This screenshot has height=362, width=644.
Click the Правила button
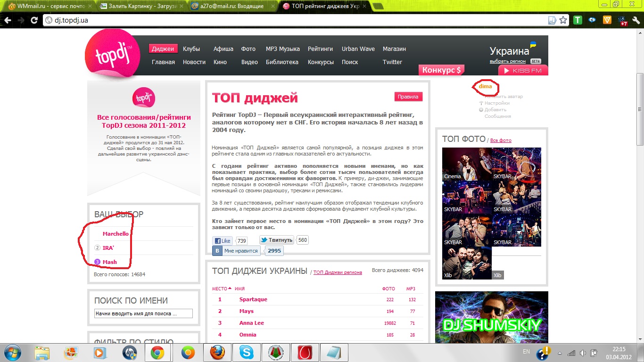point(408,97)
